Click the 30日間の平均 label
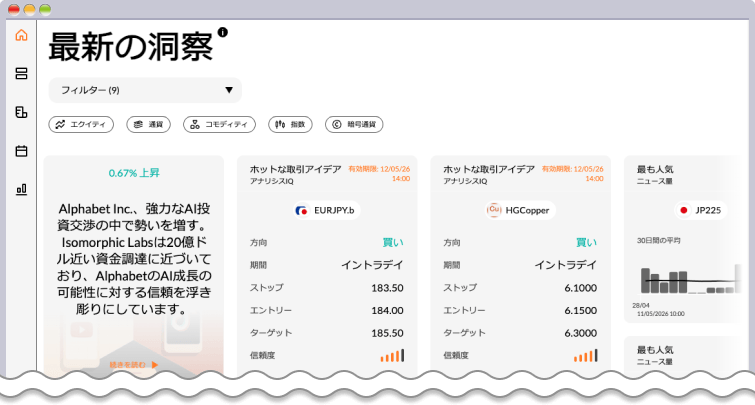755x405 pixels. [x=659, y=240]
